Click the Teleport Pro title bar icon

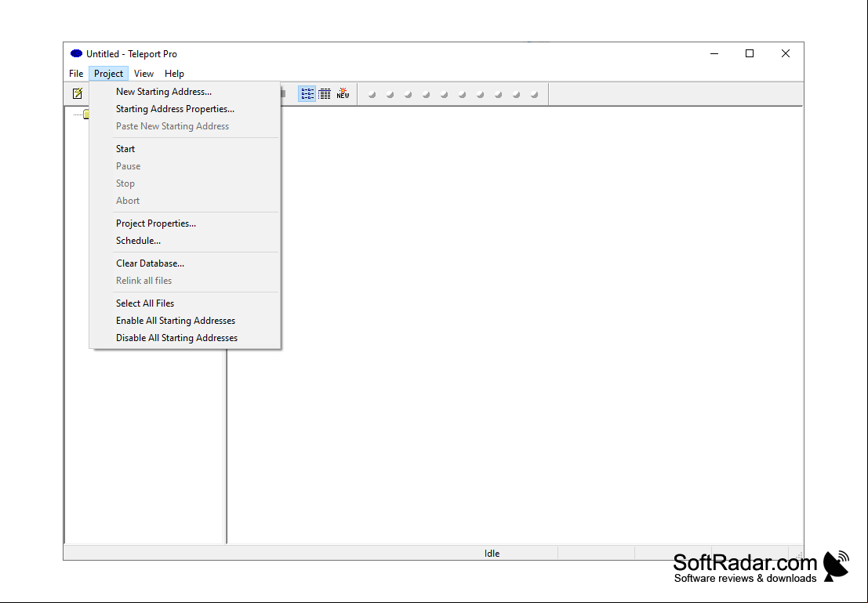click(76, 53)
